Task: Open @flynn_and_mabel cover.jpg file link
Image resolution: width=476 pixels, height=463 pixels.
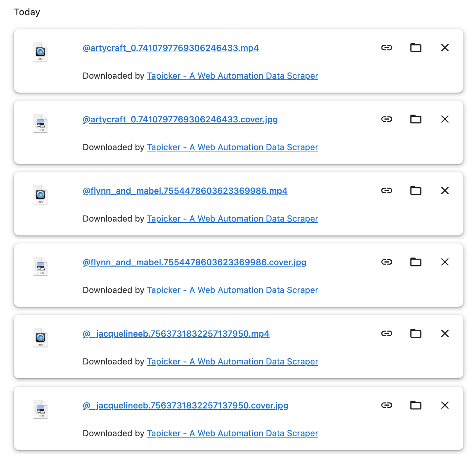Action: (194, 262)
